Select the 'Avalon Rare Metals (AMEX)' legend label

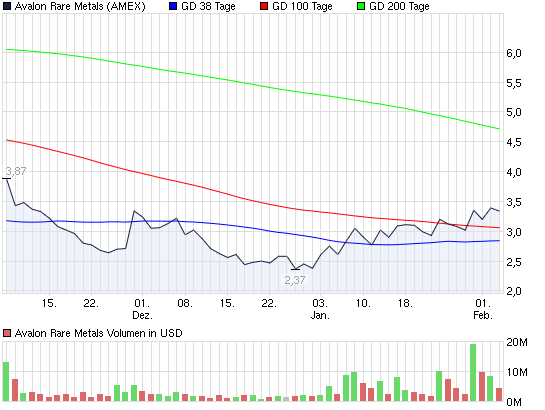click(x=80, y=6)
